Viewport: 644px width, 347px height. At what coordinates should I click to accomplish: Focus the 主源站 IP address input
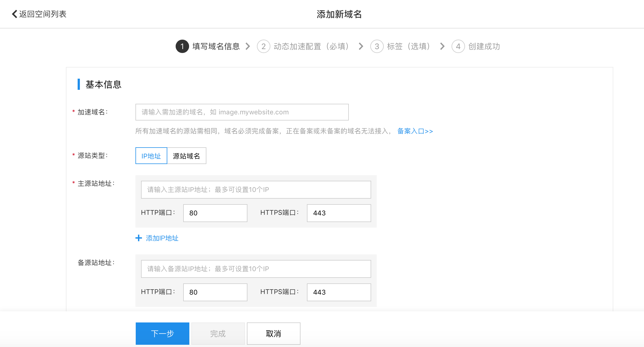(256, 190)
